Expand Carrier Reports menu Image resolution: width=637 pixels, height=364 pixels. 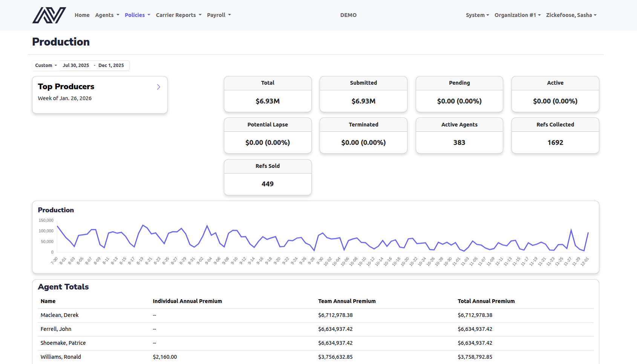[179, 15]
